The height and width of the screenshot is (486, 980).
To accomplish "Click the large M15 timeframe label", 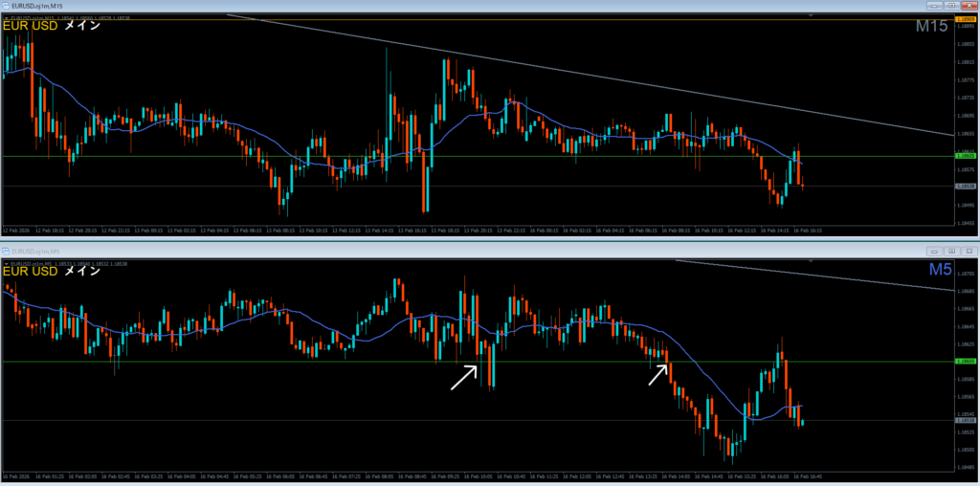I will pos(932,27).
